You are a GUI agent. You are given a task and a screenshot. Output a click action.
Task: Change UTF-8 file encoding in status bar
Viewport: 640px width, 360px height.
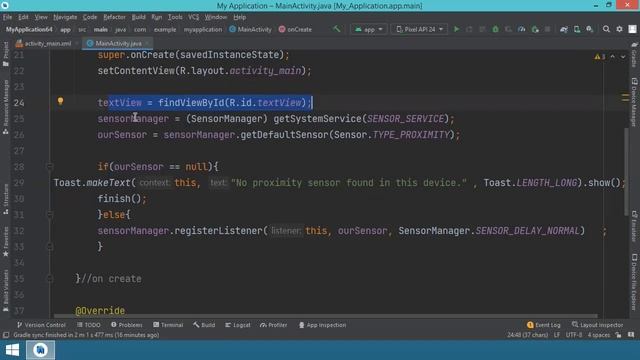point(574,335)
